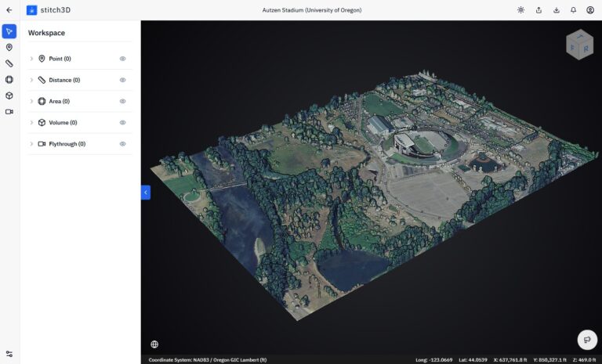Click the globe icon in the viewport
The height and width of the screenshot is (364, 602).
click(154, 344)
